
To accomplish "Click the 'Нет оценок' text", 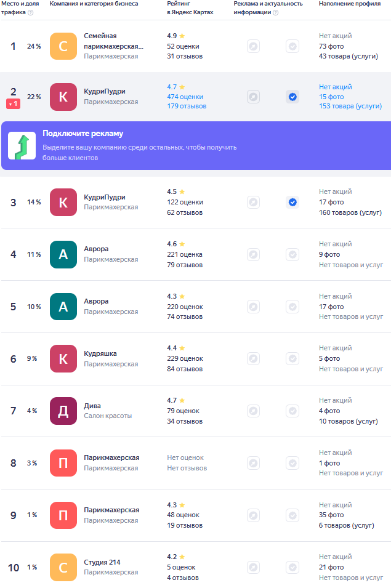I will 185,458.
